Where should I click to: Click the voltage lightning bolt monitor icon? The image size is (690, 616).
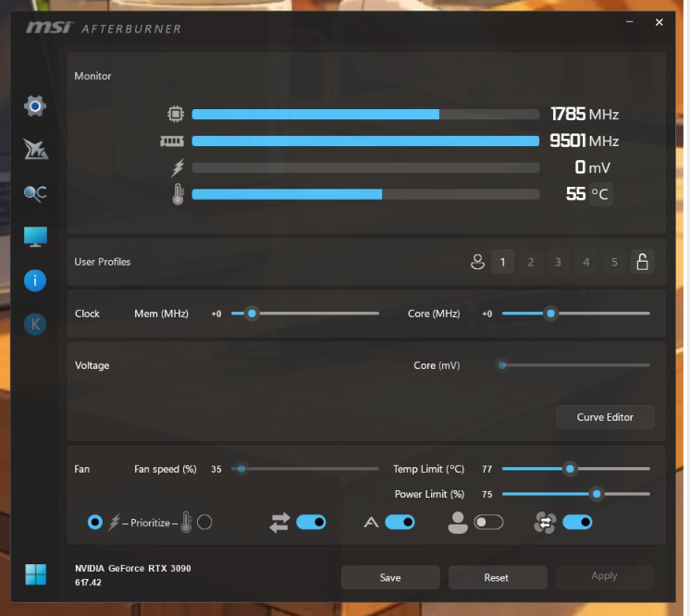click(178, 167)
